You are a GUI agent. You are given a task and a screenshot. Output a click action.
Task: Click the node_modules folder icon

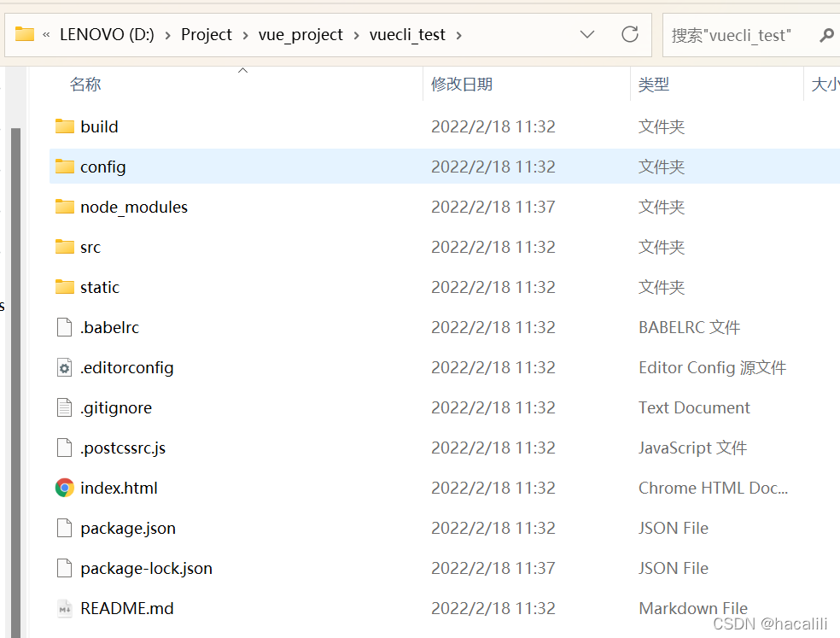tap(65, 207)
